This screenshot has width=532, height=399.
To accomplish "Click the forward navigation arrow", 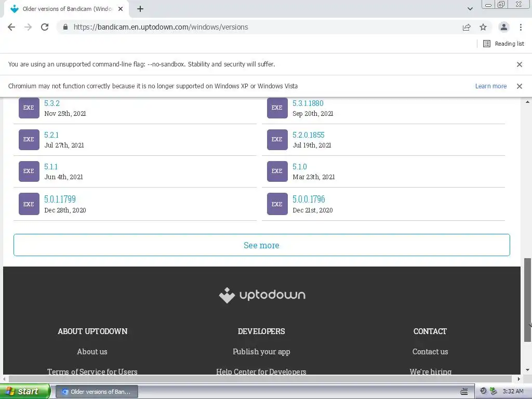I will pos(28,27).
